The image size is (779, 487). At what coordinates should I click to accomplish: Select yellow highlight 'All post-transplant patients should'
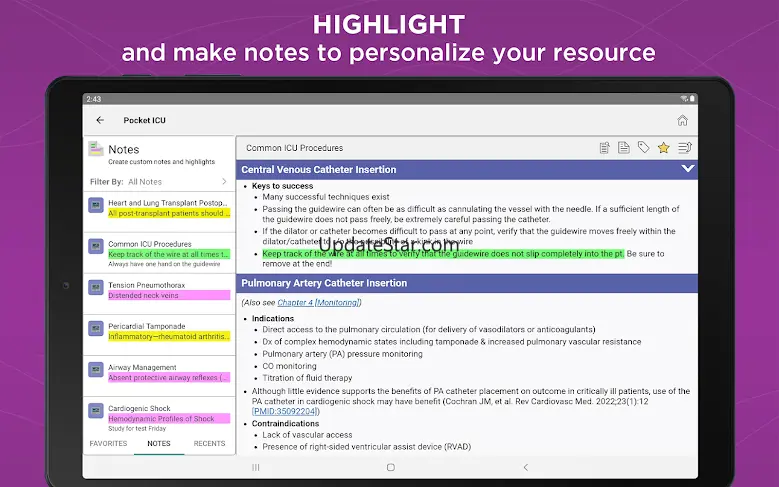point(169,213)
